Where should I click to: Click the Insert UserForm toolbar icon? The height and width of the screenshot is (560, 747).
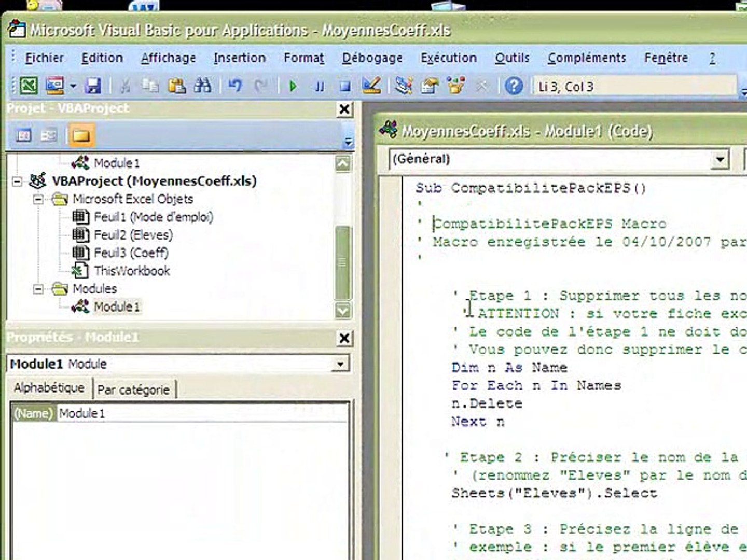[x=54, y=86]
